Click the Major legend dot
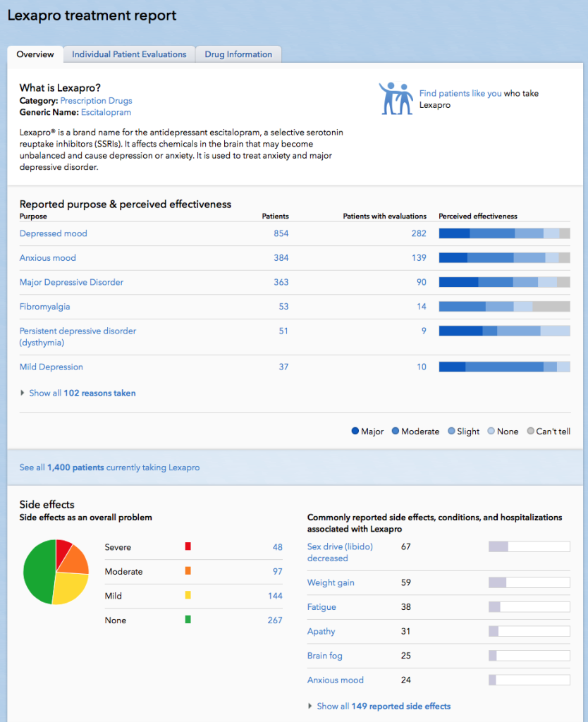 [355, 431]
